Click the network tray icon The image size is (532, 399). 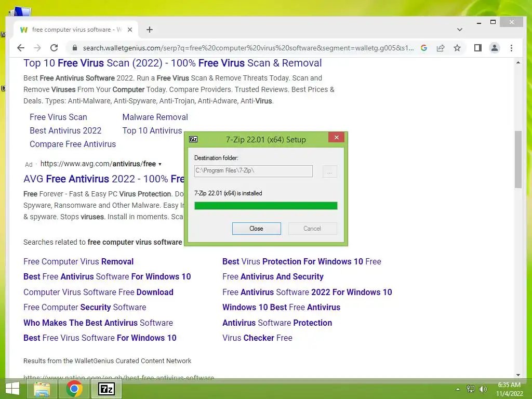pyautogui.click(x=470, y=389)
